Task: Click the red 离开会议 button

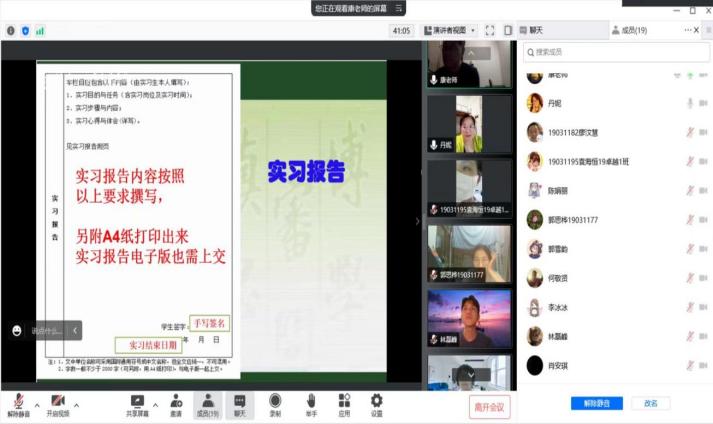Action: (x=489, y=405)
